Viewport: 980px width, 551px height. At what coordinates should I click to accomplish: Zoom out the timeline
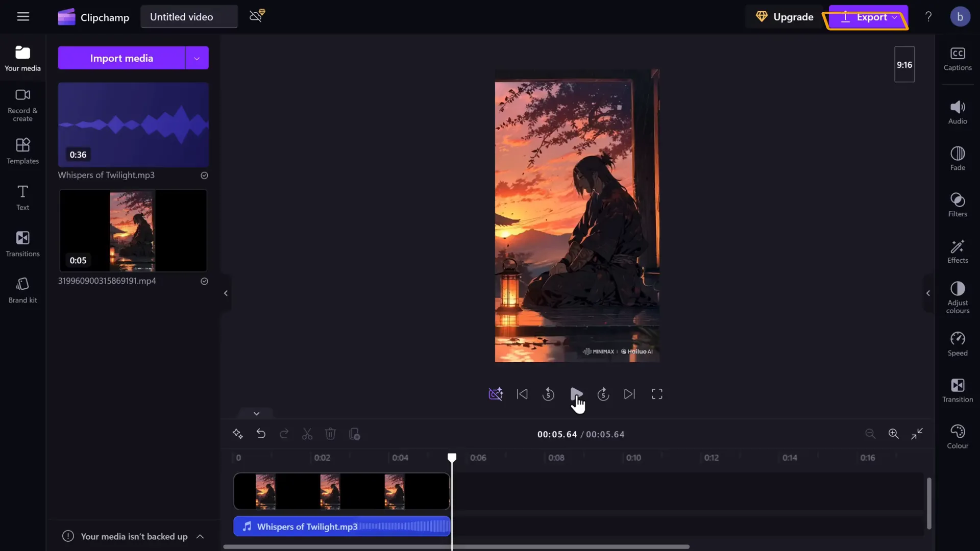[870, 434]
